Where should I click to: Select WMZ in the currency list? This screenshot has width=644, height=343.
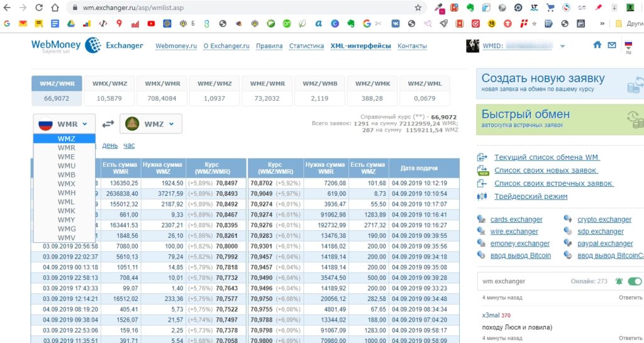pyautogui.click(x=65, y=139)
